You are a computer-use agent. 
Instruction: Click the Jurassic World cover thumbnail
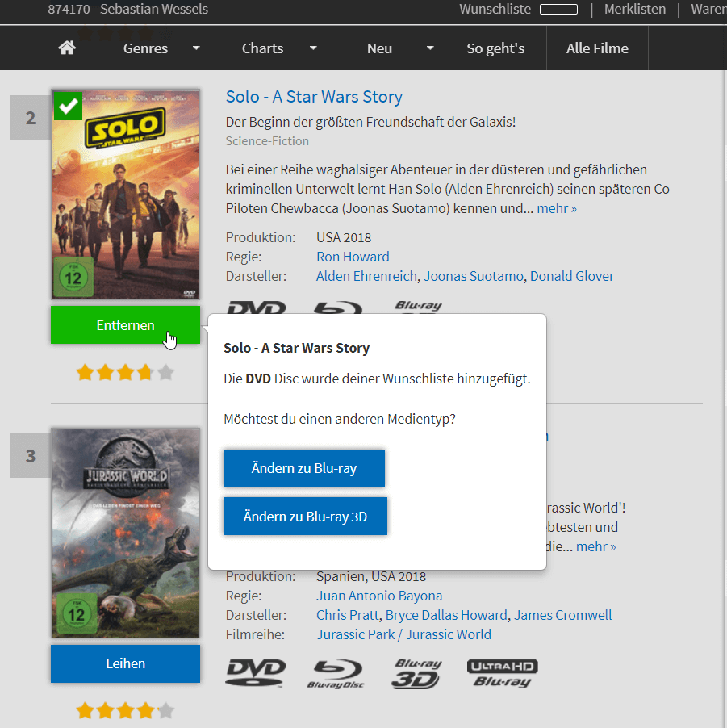pyautogui.click(x=125, y=533)
